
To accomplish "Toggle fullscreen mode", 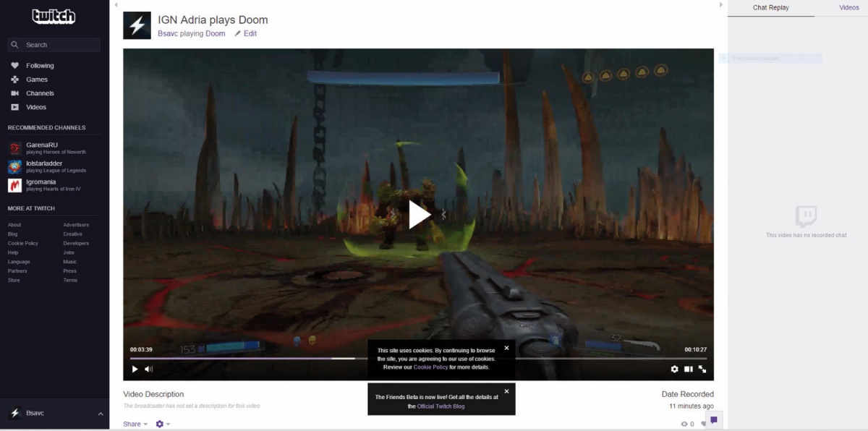I will tap(702, 369).
